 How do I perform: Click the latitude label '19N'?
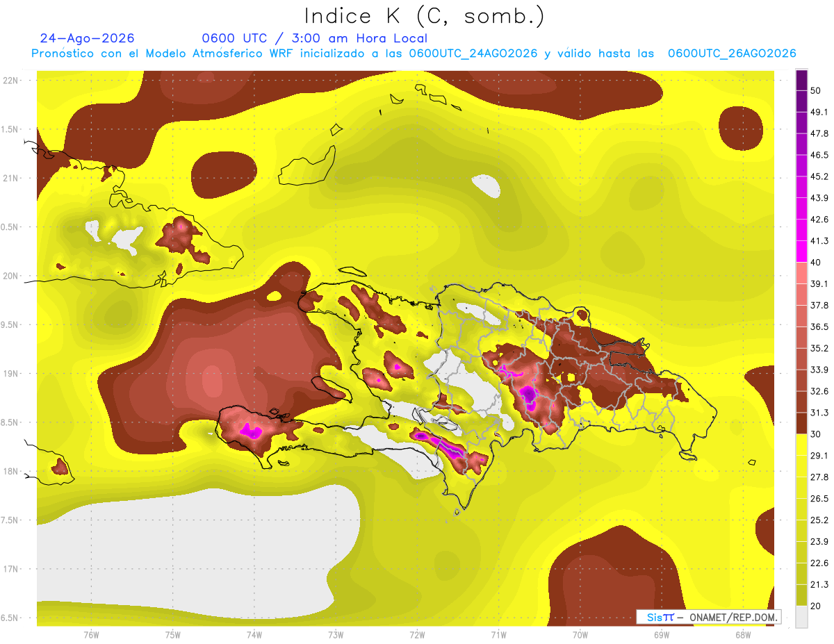click(x=11, y=373)
